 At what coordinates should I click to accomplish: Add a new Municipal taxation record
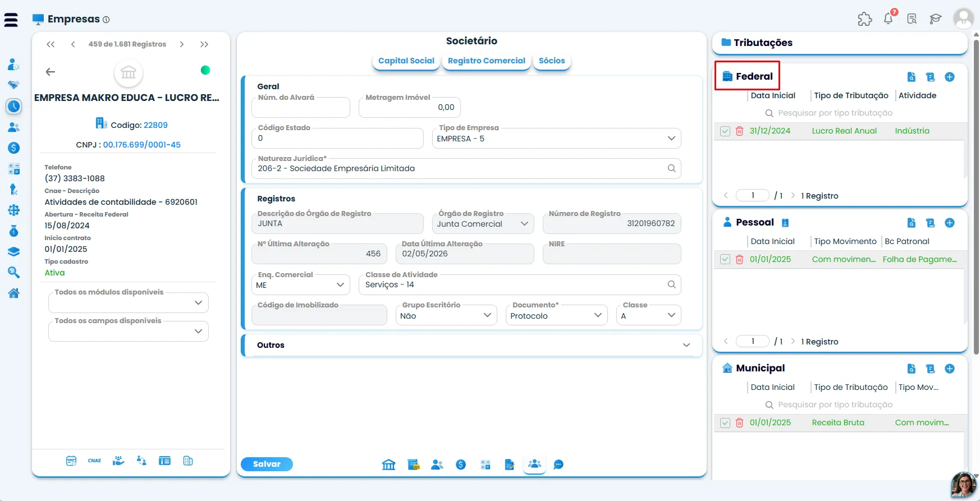pos(950,369)
